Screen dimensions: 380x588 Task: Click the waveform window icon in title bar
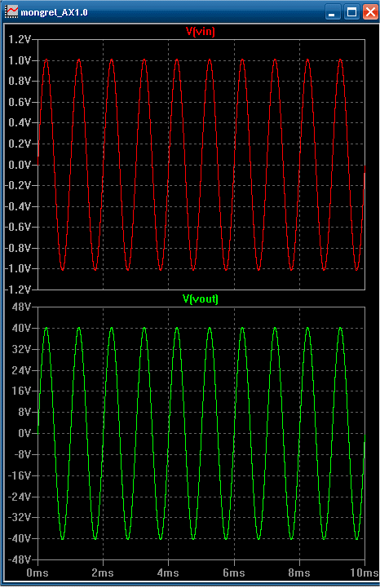point(11,11)
